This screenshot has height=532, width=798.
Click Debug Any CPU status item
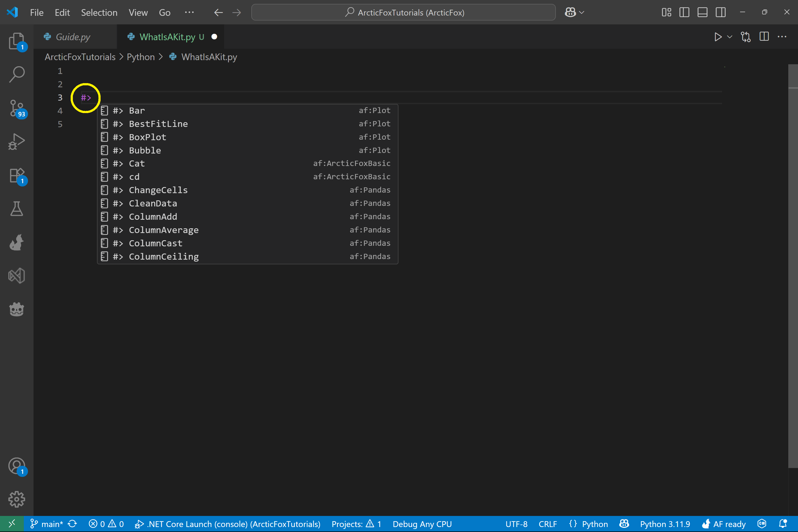coord(422,524)
